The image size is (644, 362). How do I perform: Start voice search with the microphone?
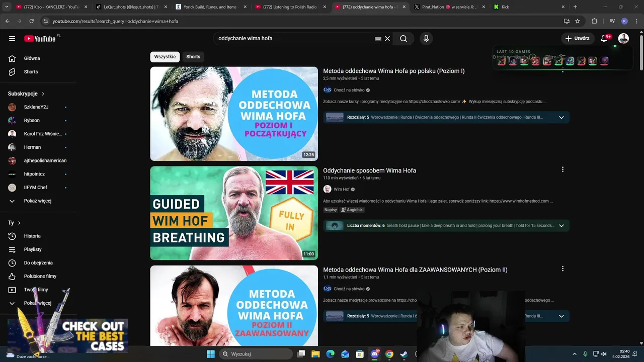426,38
